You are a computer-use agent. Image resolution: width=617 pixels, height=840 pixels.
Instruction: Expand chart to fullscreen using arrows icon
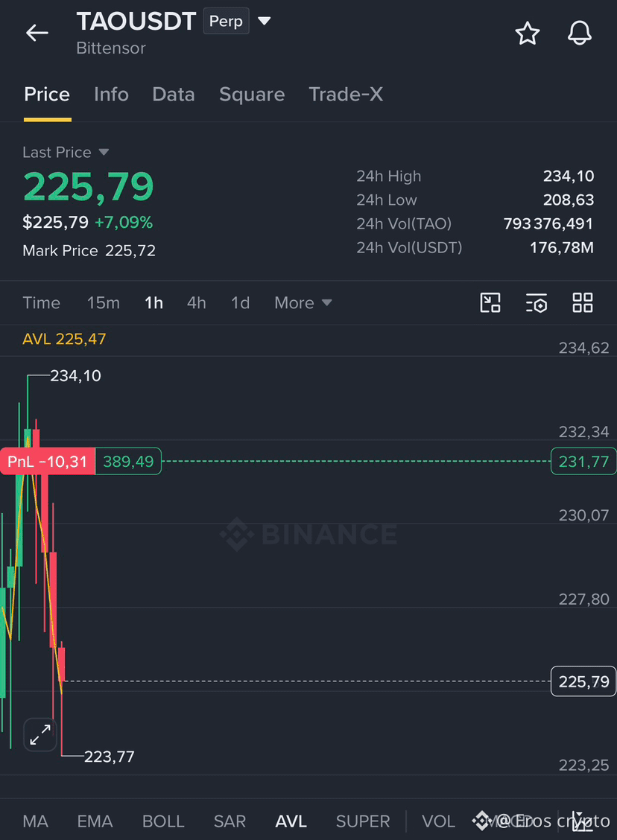click(x=40, y=734)
